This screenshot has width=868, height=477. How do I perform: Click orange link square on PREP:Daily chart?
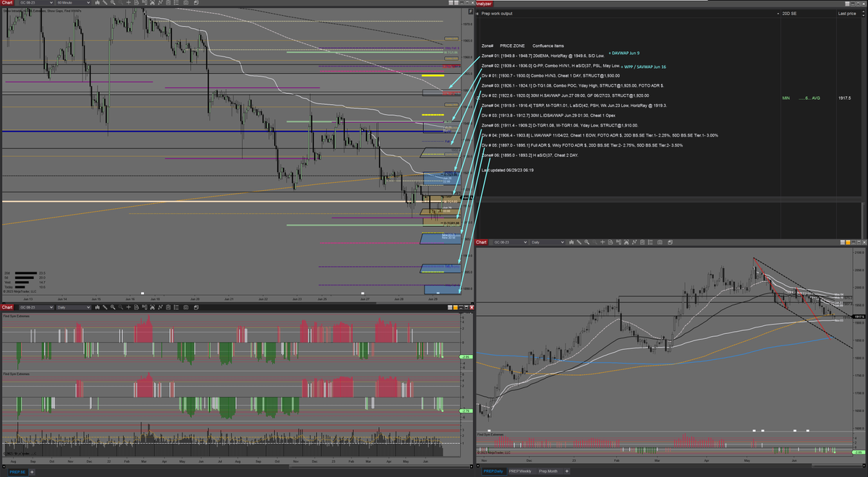click(x=848, y=242)
